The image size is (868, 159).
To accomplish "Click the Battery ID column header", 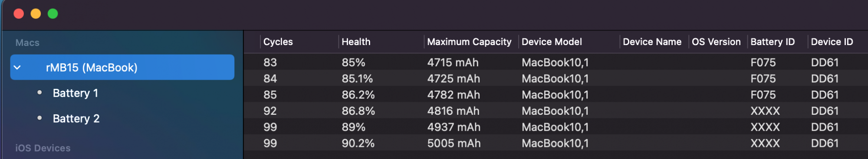I will pos(773,42).
